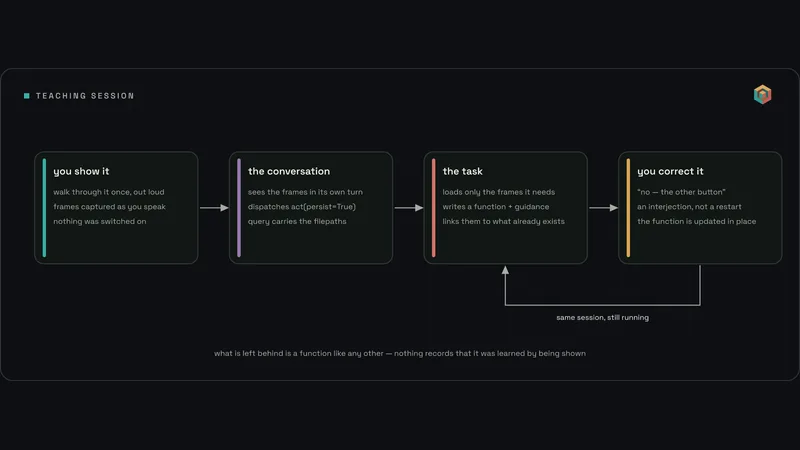Click 'dispatches act(persist=True)' line
Viewport: 800px width, 450px height.
click(x=302, y=207)
